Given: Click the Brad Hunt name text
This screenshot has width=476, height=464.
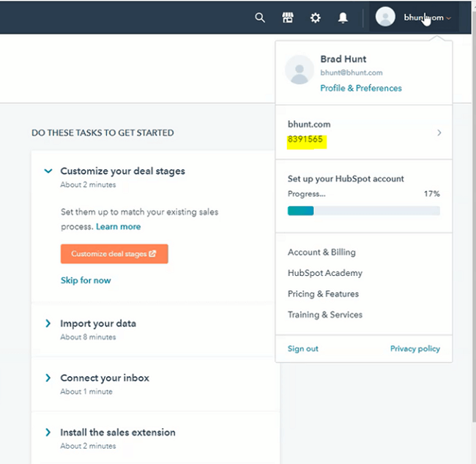Looking at the screenshot, I should point(343,59).
